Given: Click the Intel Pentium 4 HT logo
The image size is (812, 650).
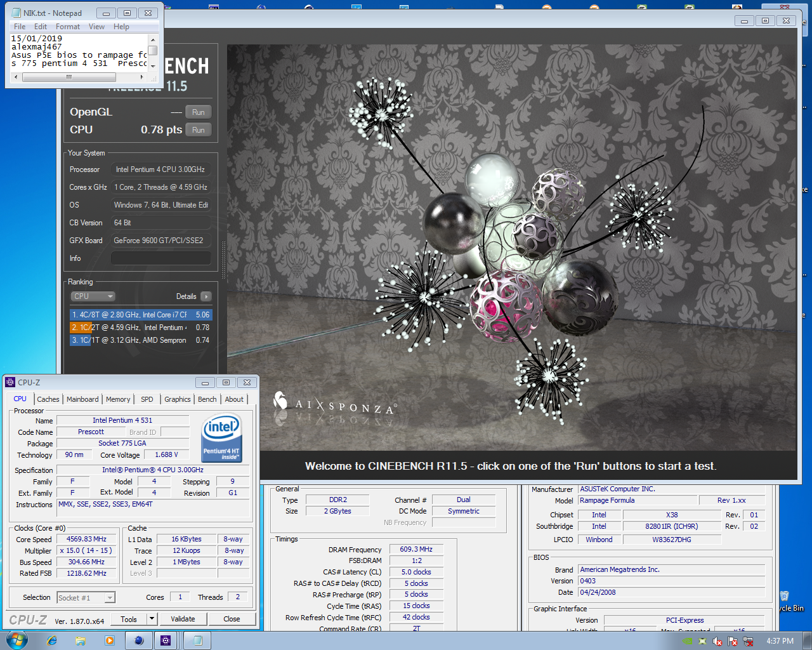Looking at the screenshot, I should (x=221, y=438).
